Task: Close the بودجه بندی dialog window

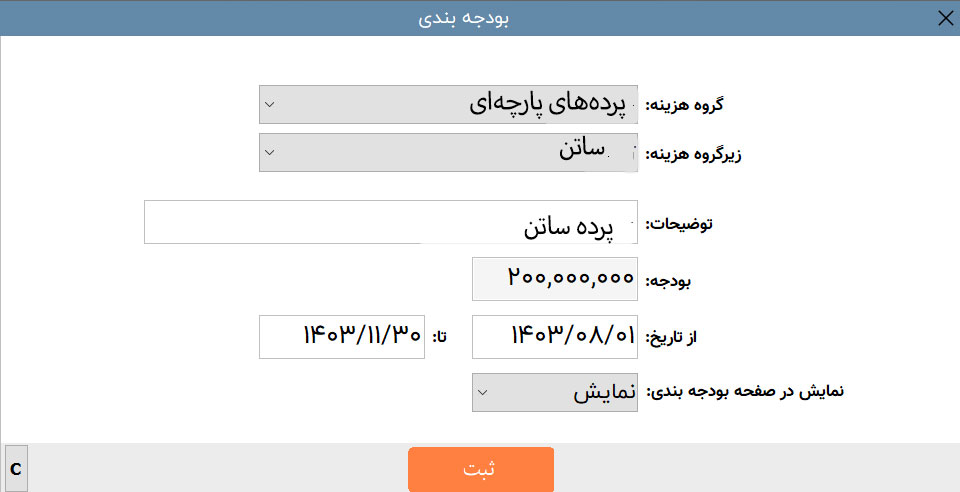Action: tap(945, 18)
